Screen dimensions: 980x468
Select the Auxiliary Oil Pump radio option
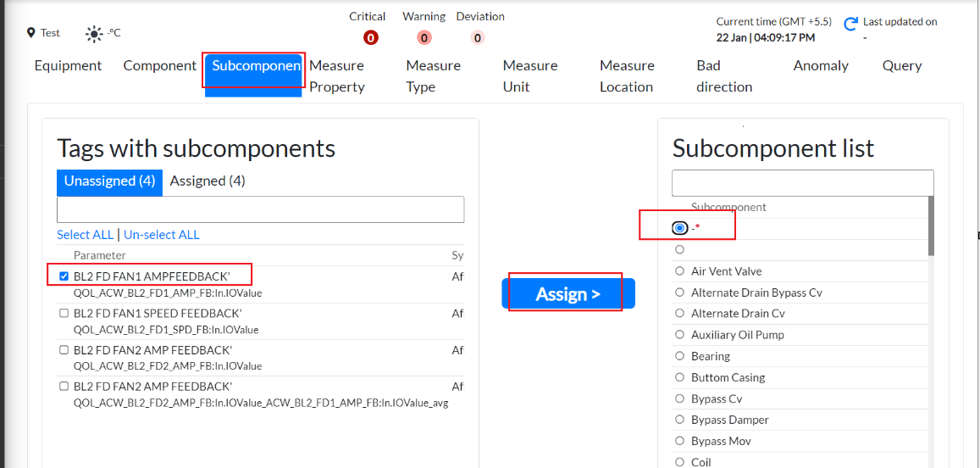(679, 335)
